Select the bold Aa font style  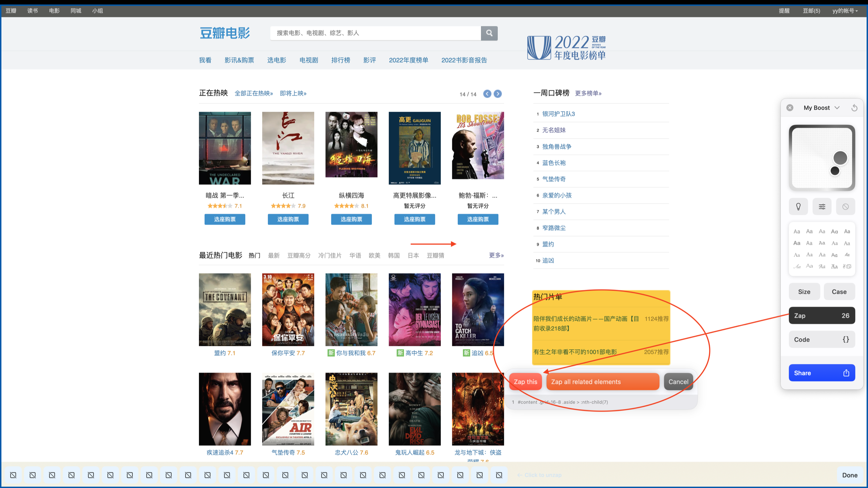tap(797, 243)
